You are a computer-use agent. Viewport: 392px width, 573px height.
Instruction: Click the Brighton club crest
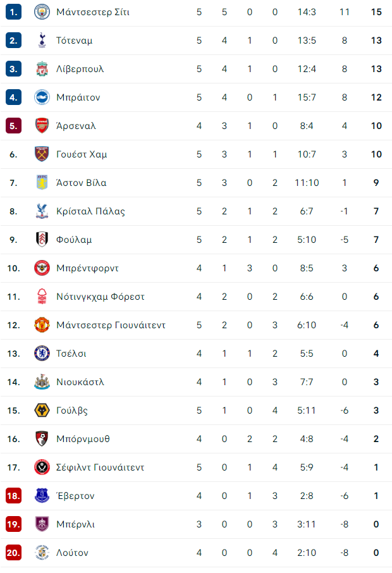(42, 97)
